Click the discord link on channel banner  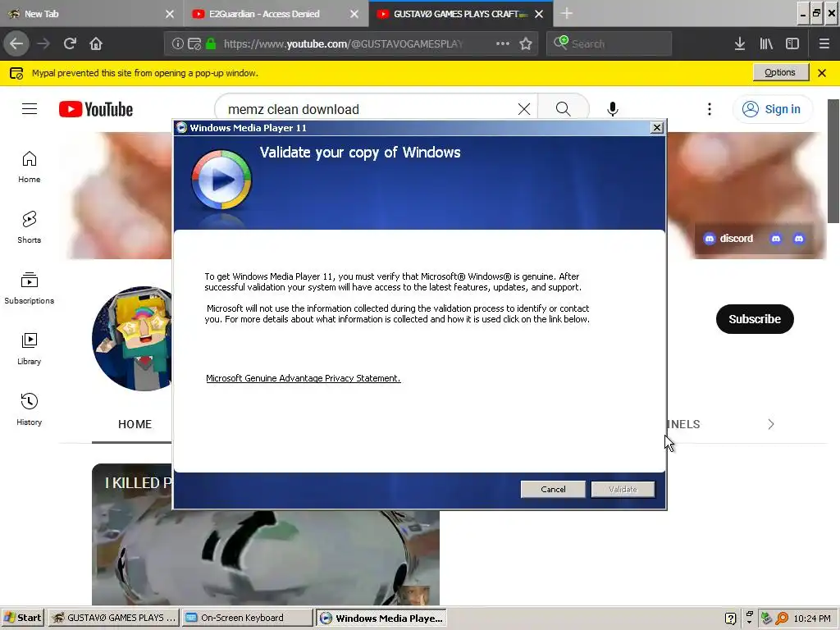[x=728, y=239]
